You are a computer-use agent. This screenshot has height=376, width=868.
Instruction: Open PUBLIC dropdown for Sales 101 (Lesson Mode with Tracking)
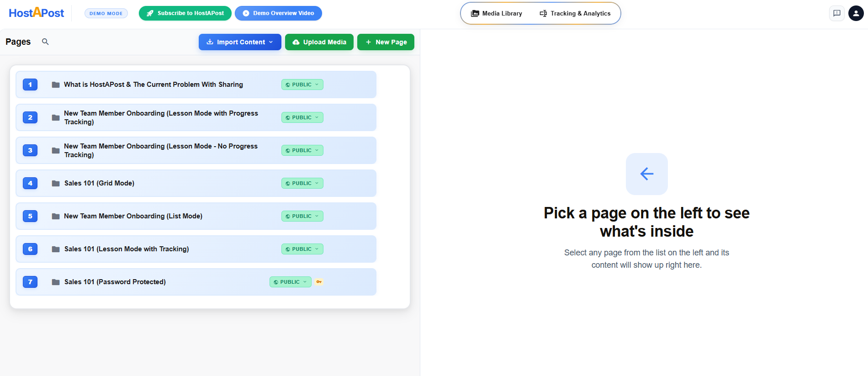click(x=302, y=249)
